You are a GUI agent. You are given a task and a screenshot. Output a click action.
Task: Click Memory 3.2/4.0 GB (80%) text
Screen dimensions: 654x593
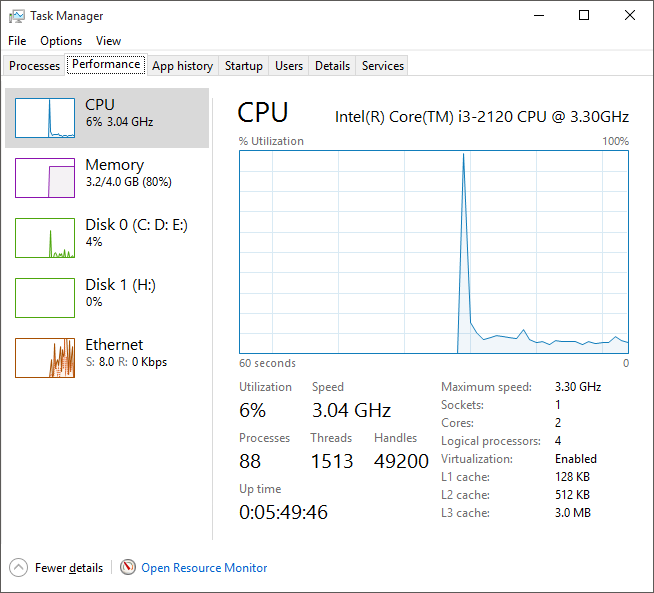tap(128, 182)
